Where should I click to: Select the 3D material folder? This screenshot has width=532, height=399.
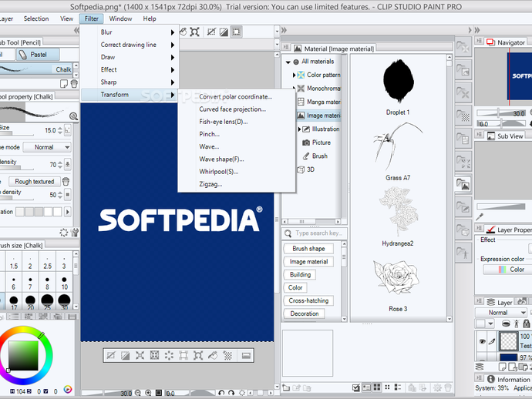[306, 169]
